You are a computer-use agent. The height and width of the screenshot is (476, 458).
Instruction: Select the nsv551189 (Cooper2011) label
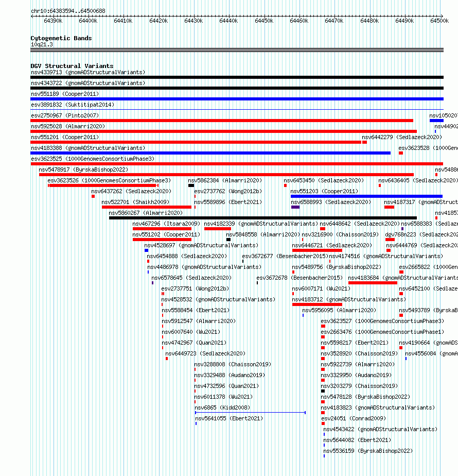(65, 94)
